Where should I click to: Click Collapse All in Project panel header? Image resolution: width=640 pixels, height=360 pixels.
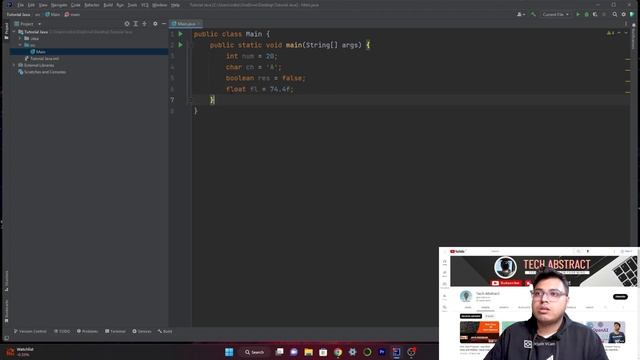coord(144,24)
